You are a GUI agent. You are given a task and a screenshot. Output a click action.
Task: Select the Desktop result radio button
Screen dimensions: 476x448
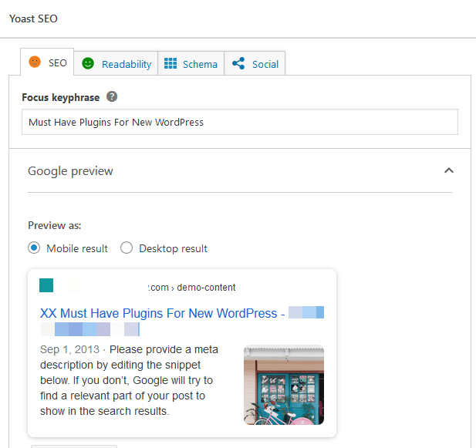pyautogui.click(x=127, y=248)
